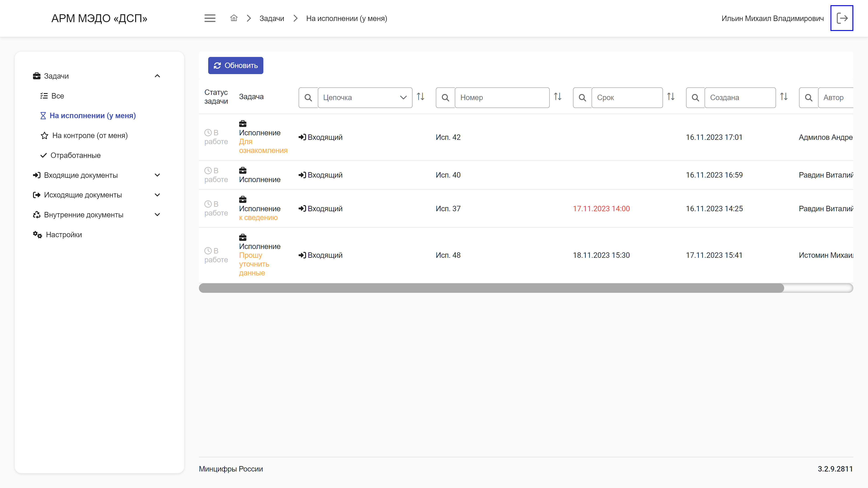The height and width of the screenshot is (488, 868).
Task: Click the Настройки gears icon
Action: (x=37, y=235)
